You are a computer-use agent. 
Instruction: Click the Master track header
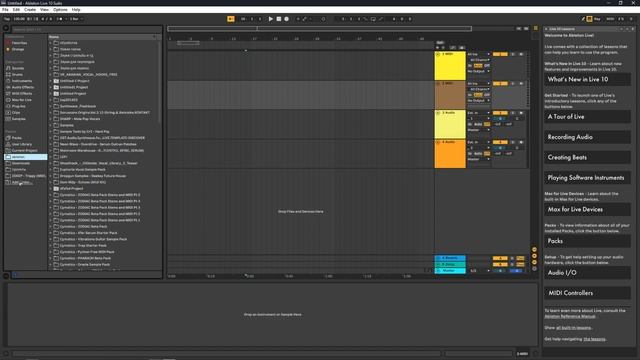coord(450,271)
